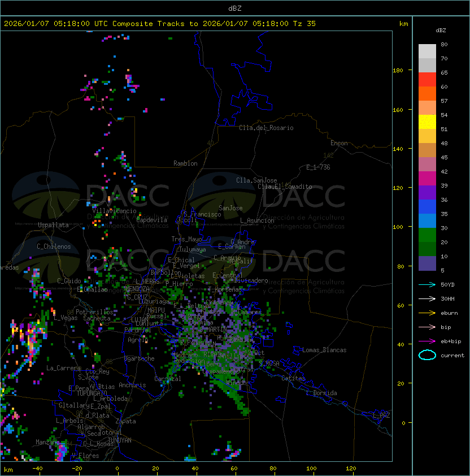Click the 'La_Carrera' map label
Screen dimensions: 470x476
63,368
